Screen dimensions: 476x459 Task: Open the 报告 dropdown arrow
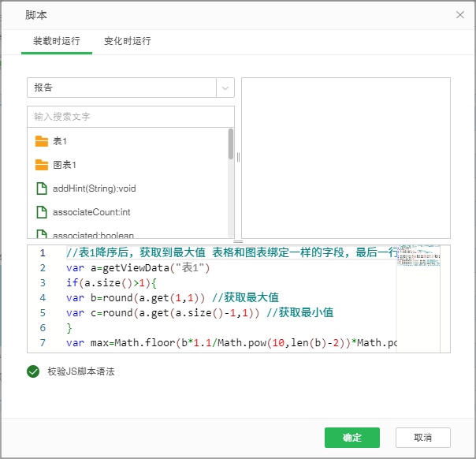pyautogui.click(x=225, y=88)
